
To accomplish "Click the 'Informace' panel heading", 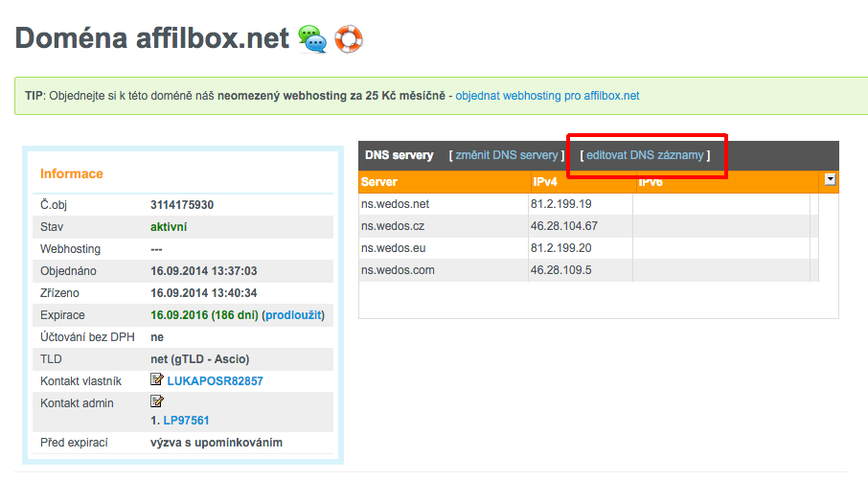I will (72, 173).
